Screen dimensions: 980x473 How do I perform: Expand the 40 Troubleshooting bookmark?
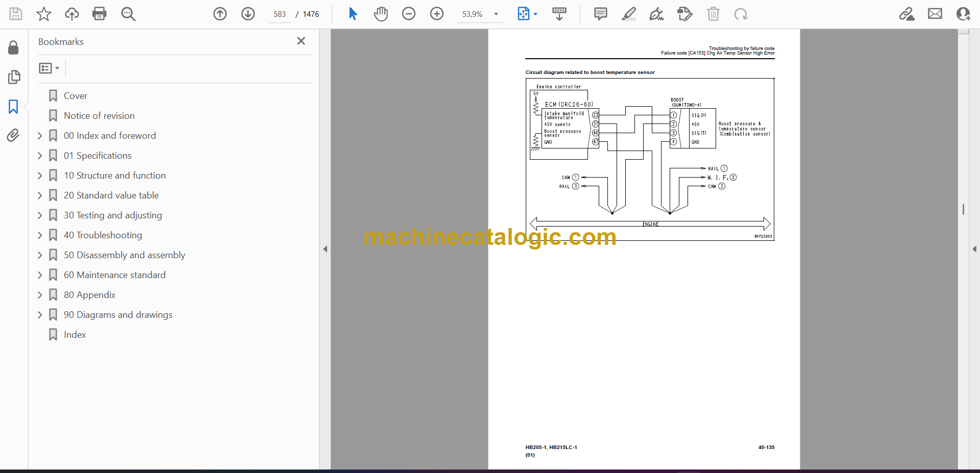click(40, 235)
